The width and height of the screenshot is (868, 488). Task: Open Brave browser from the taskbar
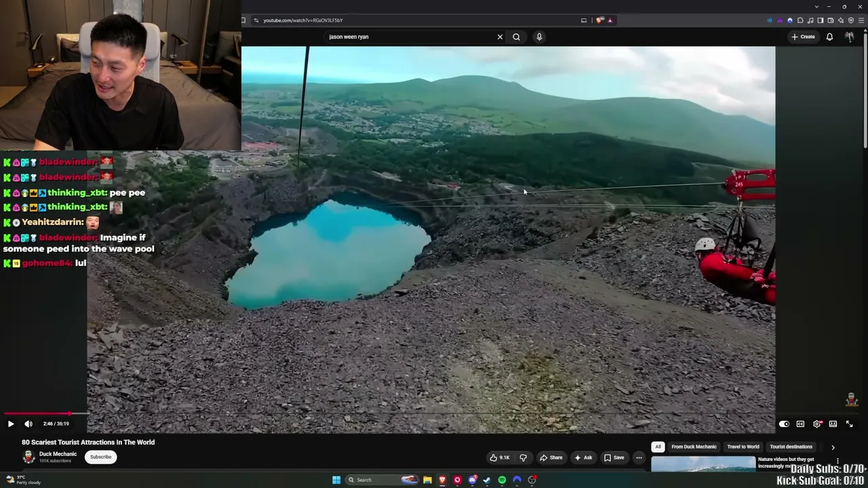point(442,480)
